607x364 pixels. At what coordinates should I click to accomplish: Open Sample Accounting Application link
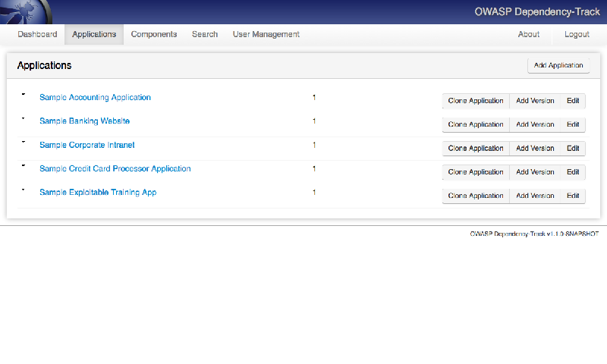(x=96, y=98)
